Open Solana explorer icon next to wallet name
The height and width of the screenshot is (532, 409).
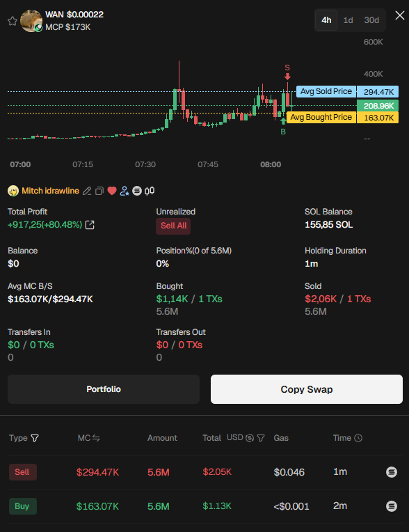137,191
